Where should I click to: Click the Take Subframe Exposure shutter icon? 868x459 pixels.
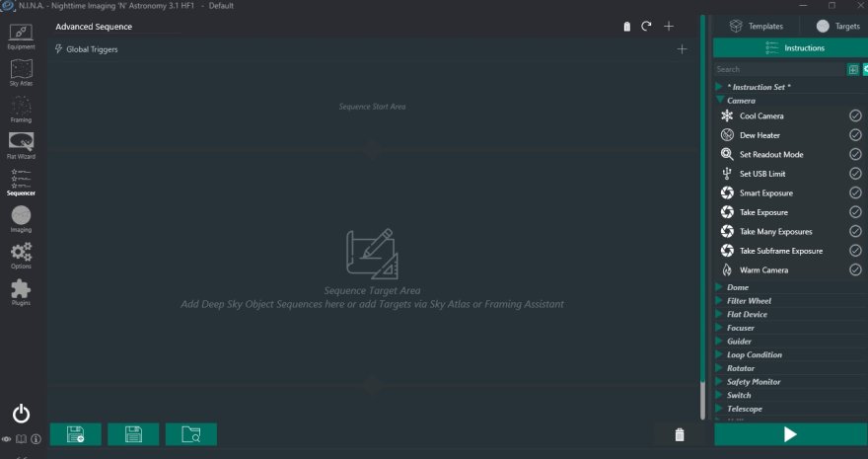pos(727,251)
